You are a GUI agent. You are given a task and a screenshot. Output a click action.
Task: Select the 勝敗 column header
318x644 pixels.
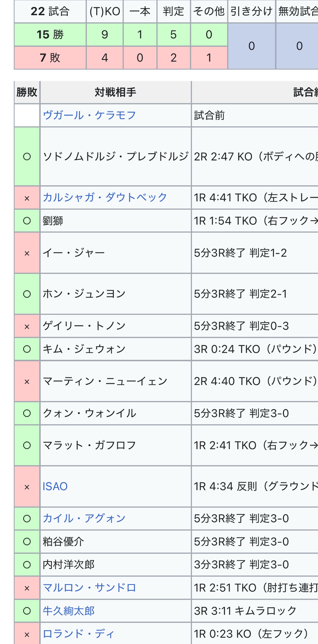27,92
